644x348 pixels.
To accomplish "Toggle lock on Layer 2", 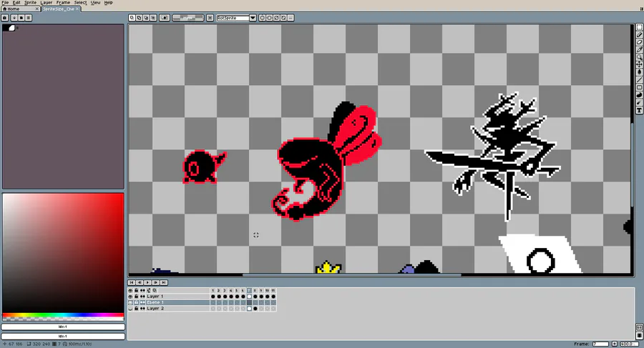I will [x=137, y=308].
